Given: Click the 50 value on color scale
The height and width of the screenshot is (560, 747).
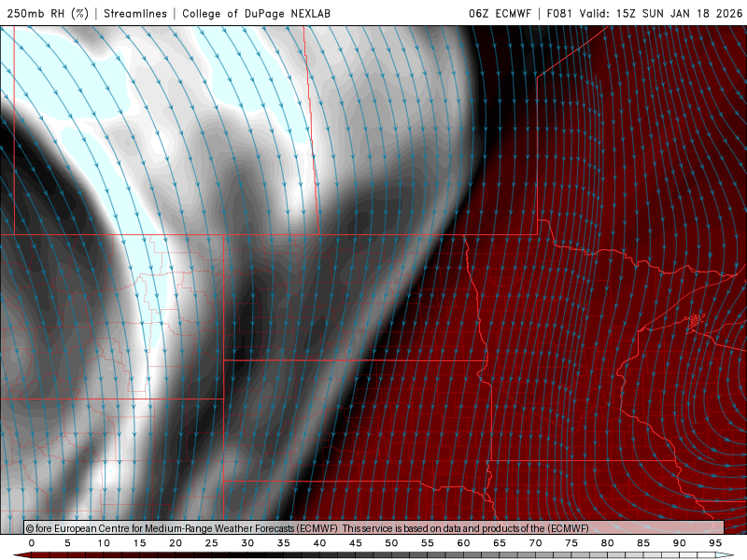Looking at the screenshot, I should click(x=391, y=543).
